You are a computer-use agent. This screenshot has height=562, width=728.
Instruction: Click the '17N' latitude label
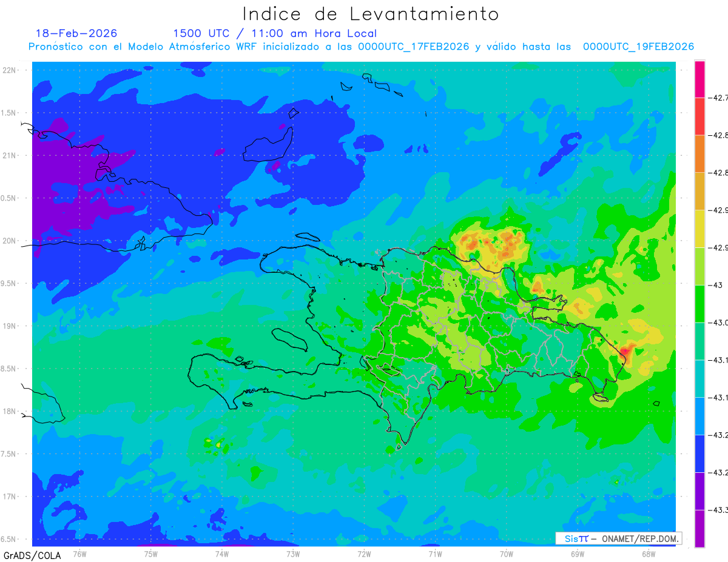tap(10, 497)
